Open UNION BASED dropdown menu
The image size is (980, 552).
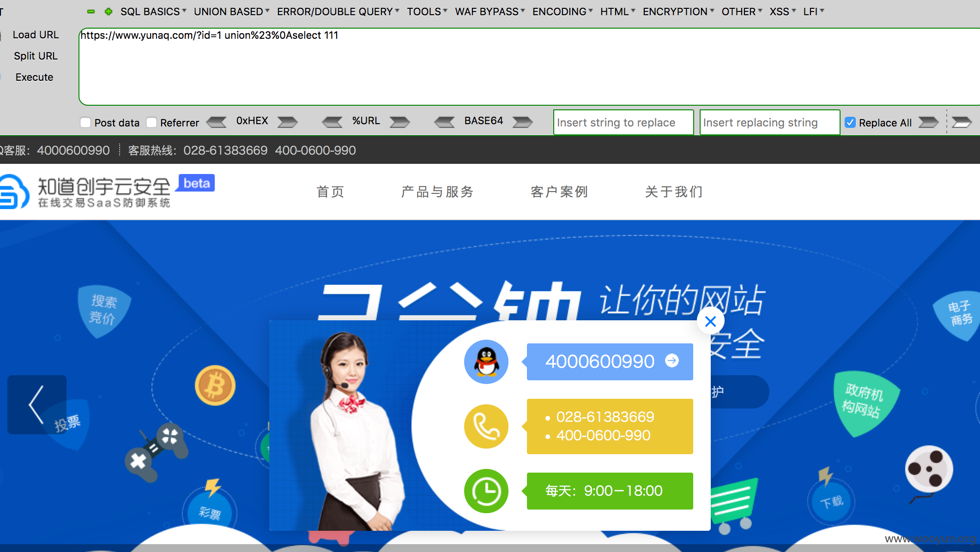231,12
